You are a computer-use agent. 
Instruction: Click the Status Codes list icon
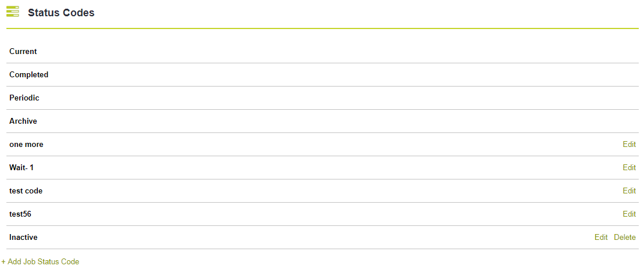(13, 12)
